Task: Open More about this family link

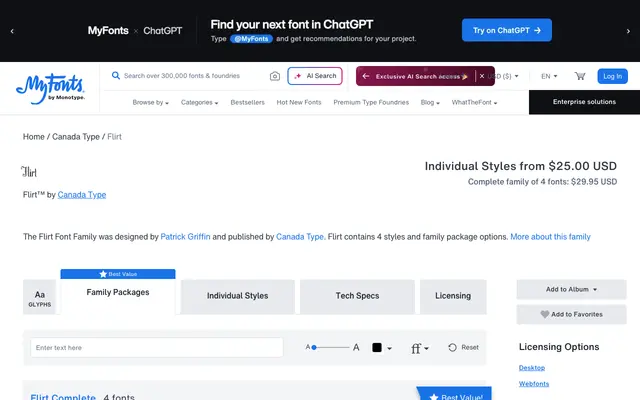Action: (x=550, y=237)
